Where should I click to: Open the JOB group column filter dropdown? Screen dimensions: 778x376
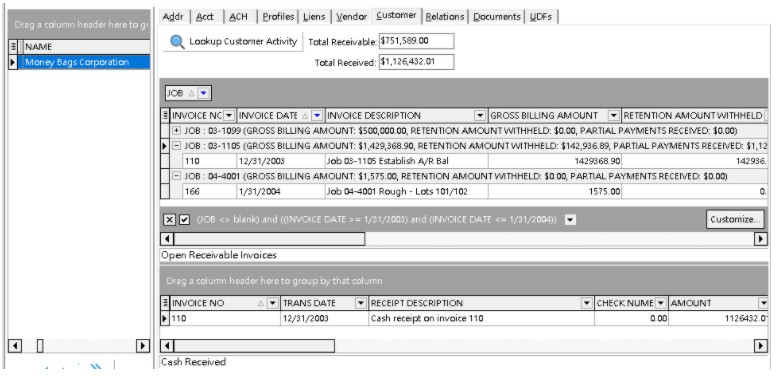point(204,93)
